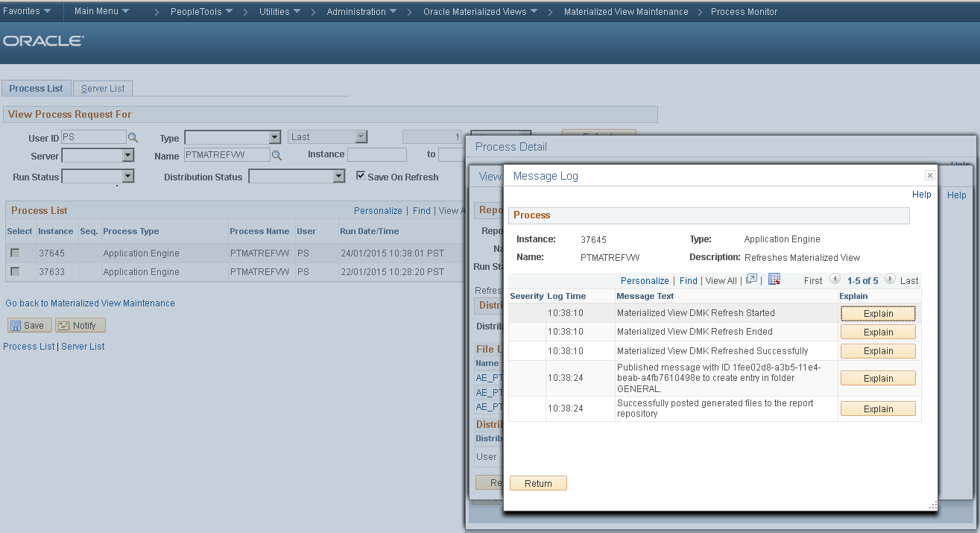Click Explain for Published message row
The image size is (980, 533).
click(878, 379)
